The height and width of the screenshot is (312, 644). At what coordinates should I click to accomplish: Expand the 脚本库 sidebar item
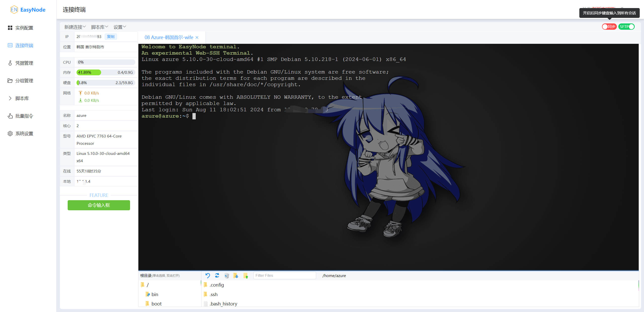click(x=22, y=98)
